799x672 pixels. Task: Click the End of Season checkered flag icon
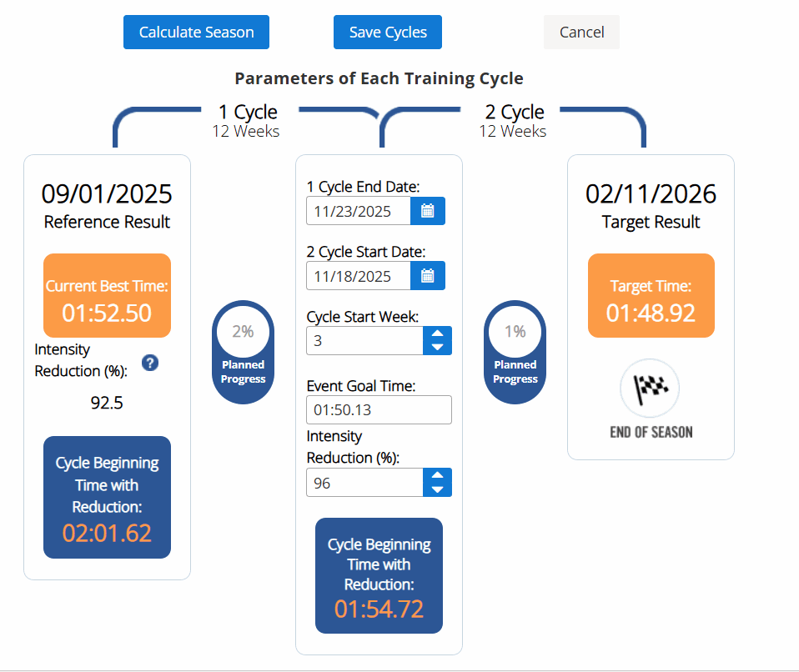(650, 389)
